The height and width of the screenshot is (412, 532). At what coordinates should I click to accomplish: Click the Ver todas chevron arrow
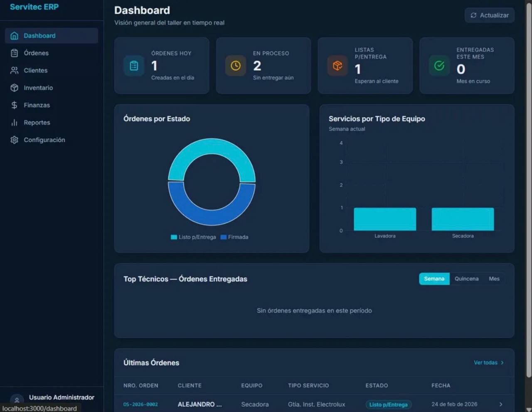[x=502, y=363]
